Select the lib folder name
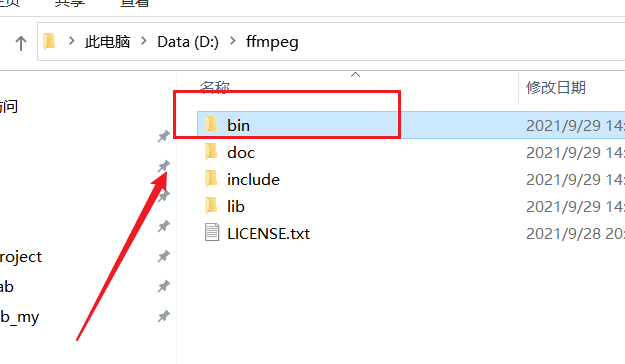 [x=236, y=207]
